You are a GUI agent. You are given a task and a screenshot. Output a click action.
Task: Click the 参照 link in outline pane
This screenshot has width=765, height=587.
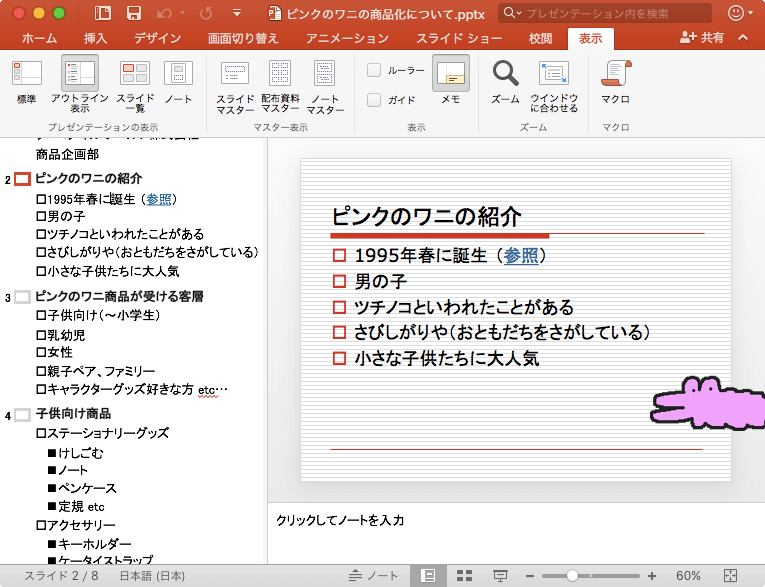click(x=159, y=199)
